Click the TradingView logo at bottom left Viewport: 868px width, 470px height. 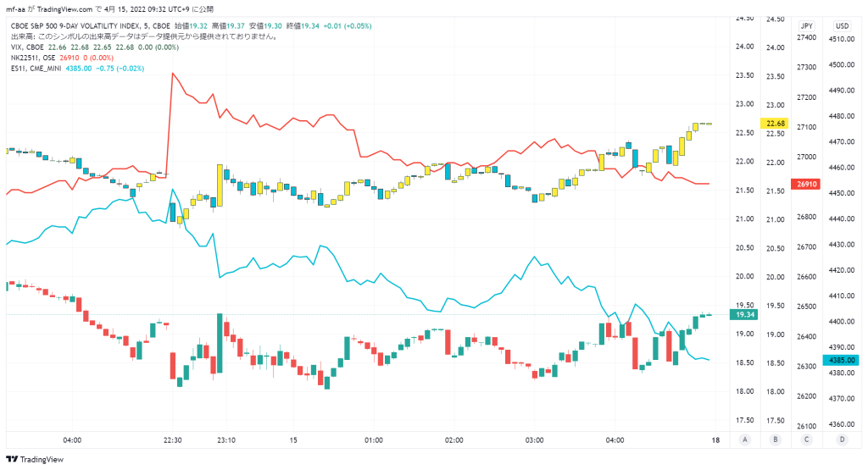pos(35,460)
